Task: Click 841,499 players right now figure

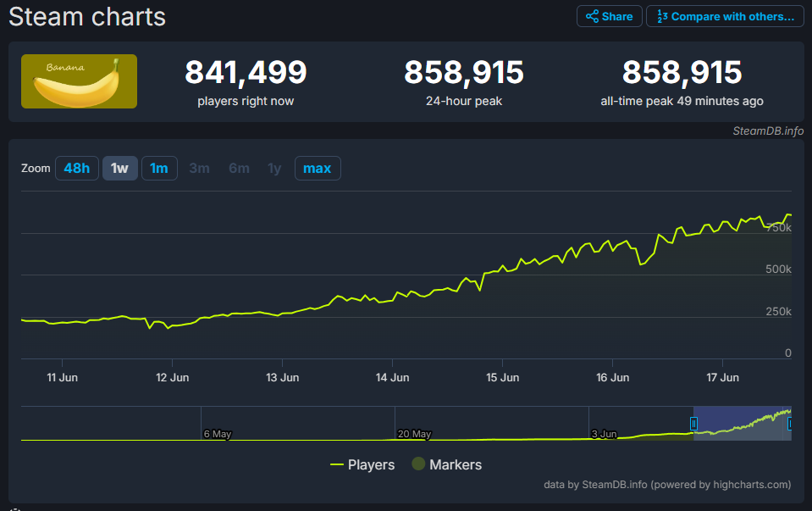Action: (246, 72)
